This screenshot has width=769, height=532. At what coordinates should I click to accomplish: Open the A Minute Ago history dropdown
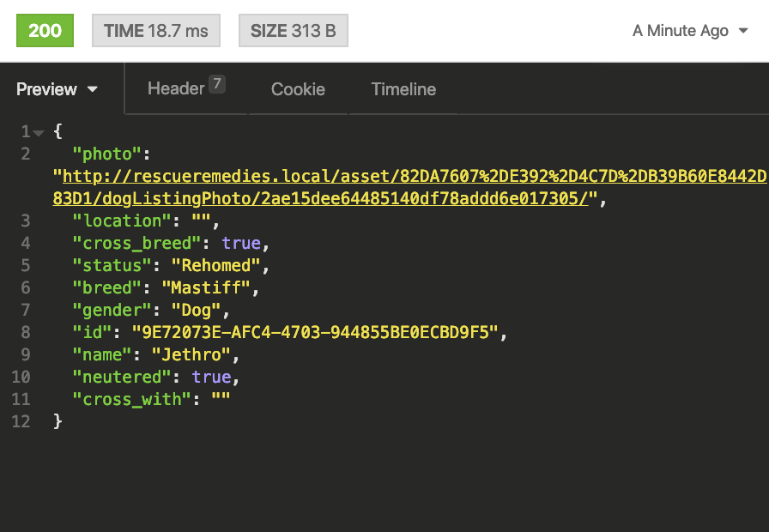coord(691,31)
